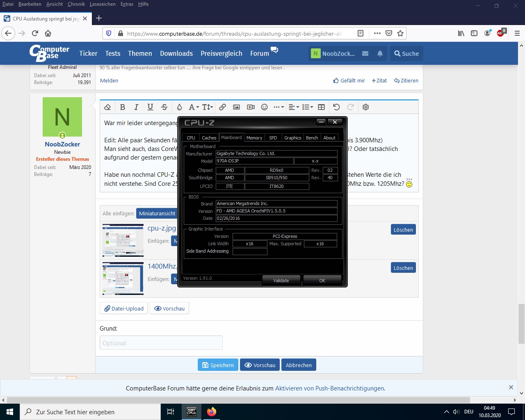The height and width of the screenshot is (420, 525).
Task: Reload the page
Action: 35,33
